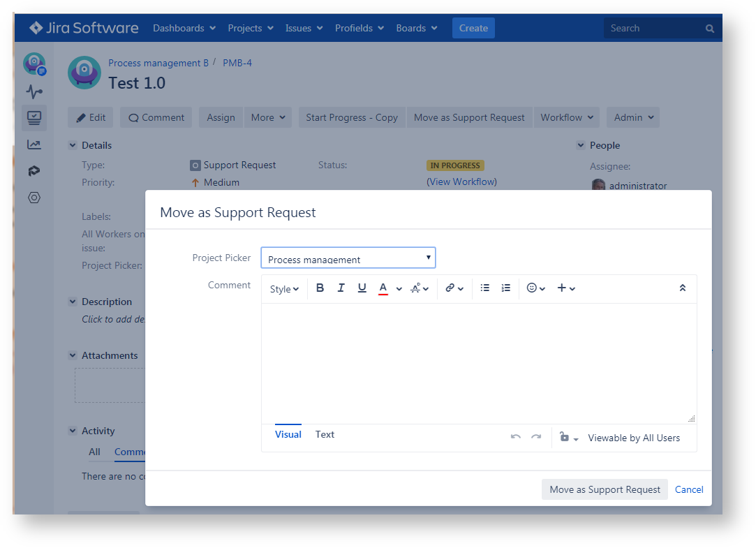This screenshot has height=548, width=756.
Task: Click the blue Create button
Action: (473, 29)
